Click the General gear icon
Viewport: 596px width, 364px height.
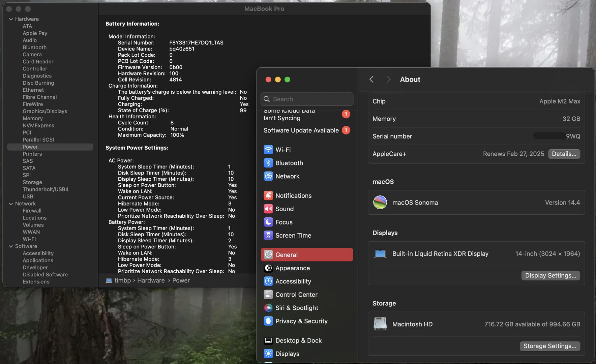pos(268,255)
